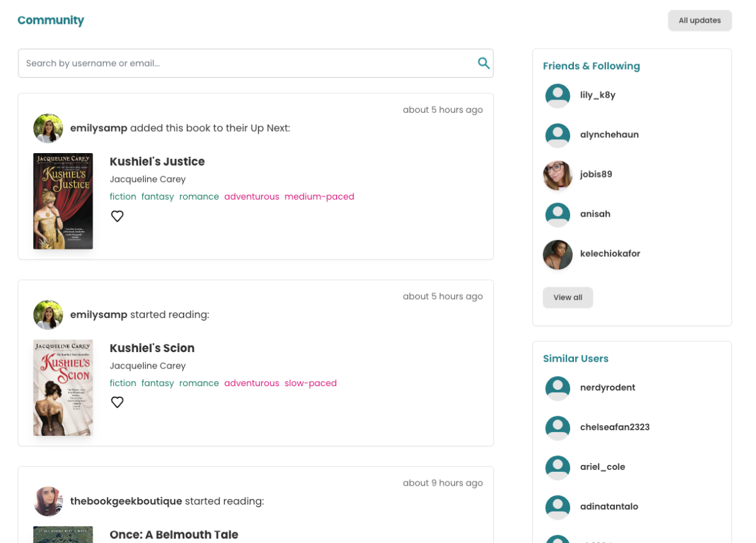Image resolution: width=756 pixels, height=543 pixels.
Task: Click View all in Friends & Following
Action: [x=568, y=297]
